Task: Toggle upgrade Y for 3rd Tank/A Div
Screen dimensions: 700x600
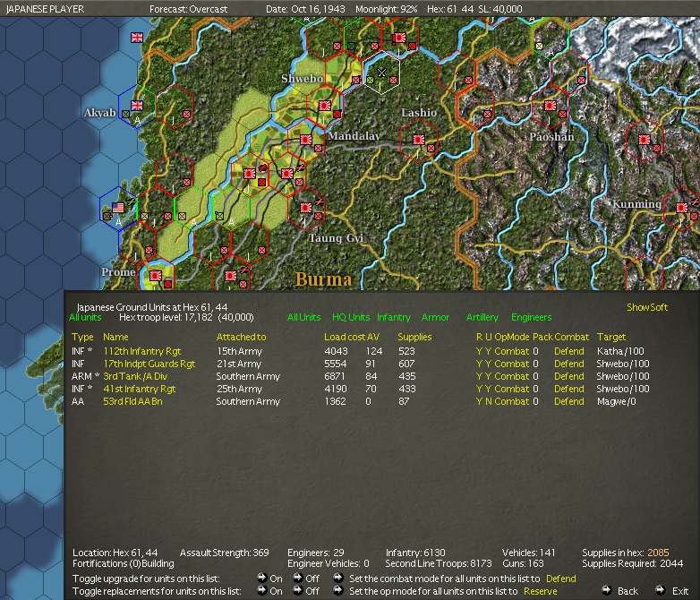Action: click(x=489, y=376)
